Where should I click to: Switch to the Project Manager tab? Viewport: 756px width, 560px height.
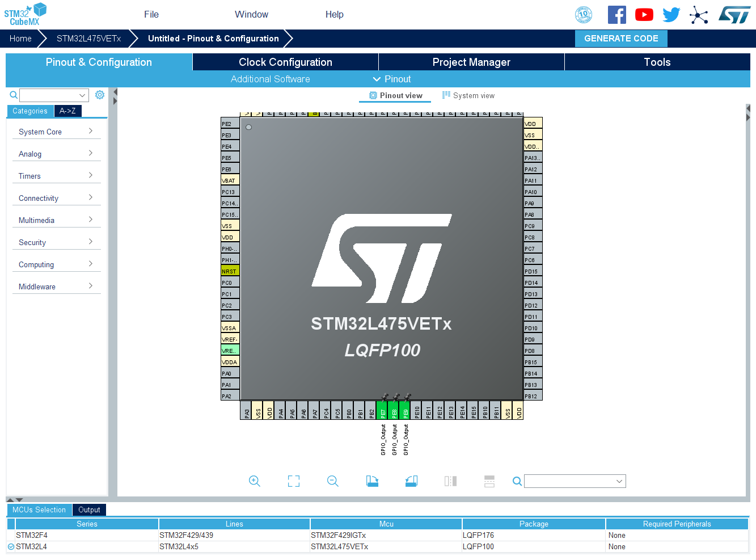point(471,62)
